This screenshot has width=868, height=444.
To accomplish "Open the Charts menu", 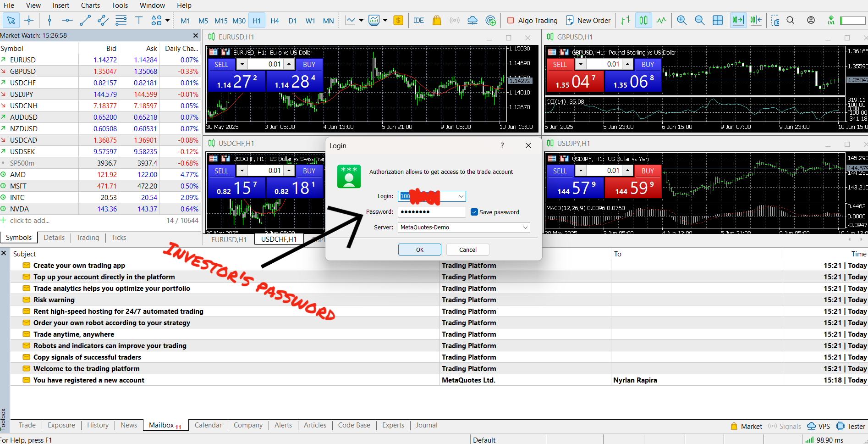I will 90,6.
